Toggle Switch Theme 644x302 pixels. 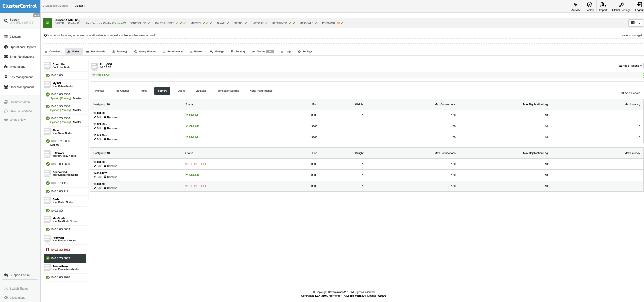[x=16, y=289]
